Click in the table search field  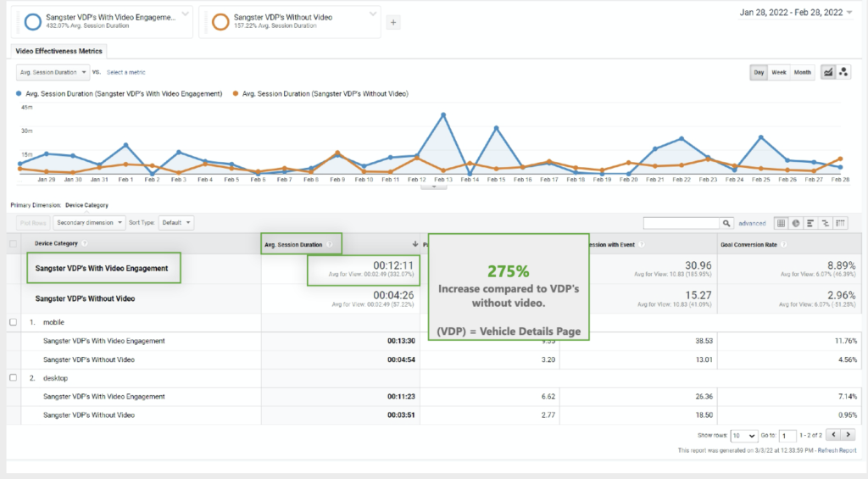pos(681,223)
